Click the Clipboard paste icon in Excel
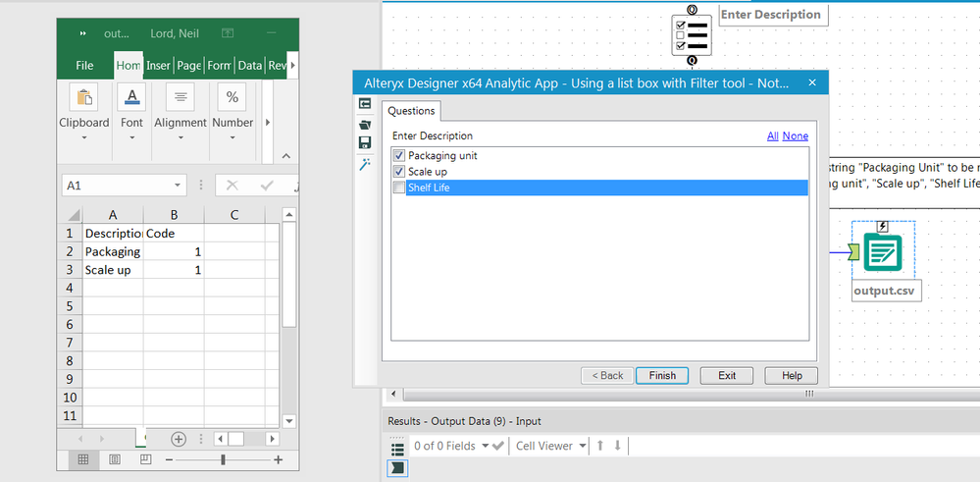The width and height of the screenshot is (980, 482). pyautogui.click(x=83, y=97)
